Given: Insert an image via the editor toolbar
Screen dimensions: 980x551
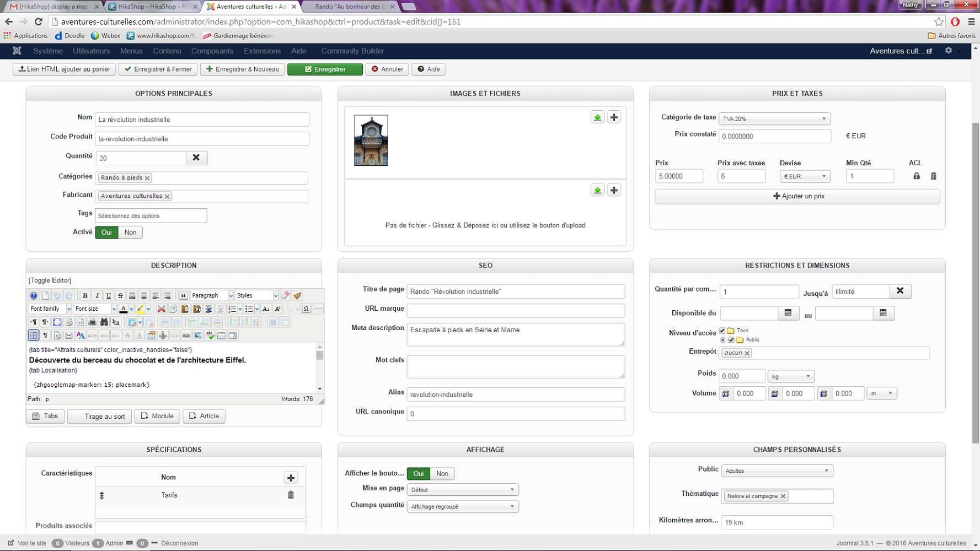Looking at the screenshot, I should pyautogui.click(x=198, y=336).
